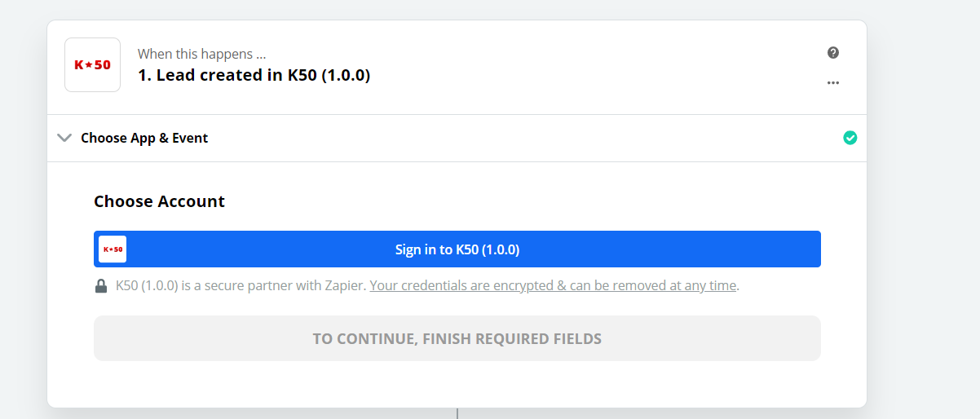Image resolution: width=980 pixels, height=419 pixels.
Task: Select the When this happens label
Action: 201,55
